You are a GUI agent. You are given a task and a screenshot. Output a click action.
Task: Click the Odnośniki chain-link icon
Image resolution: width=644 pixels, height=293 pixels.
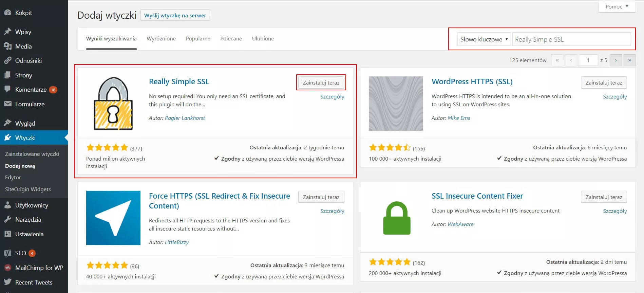point(7,60)
